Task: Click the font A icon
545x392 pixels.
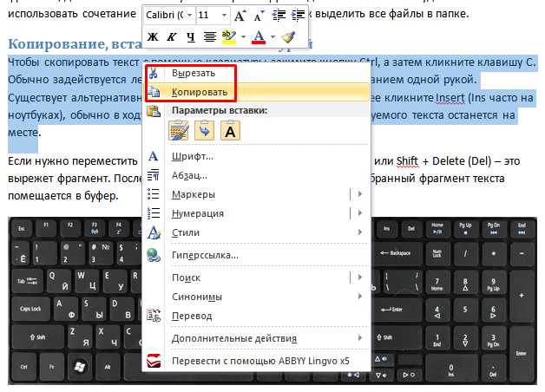Action: (x=154, y=157)
